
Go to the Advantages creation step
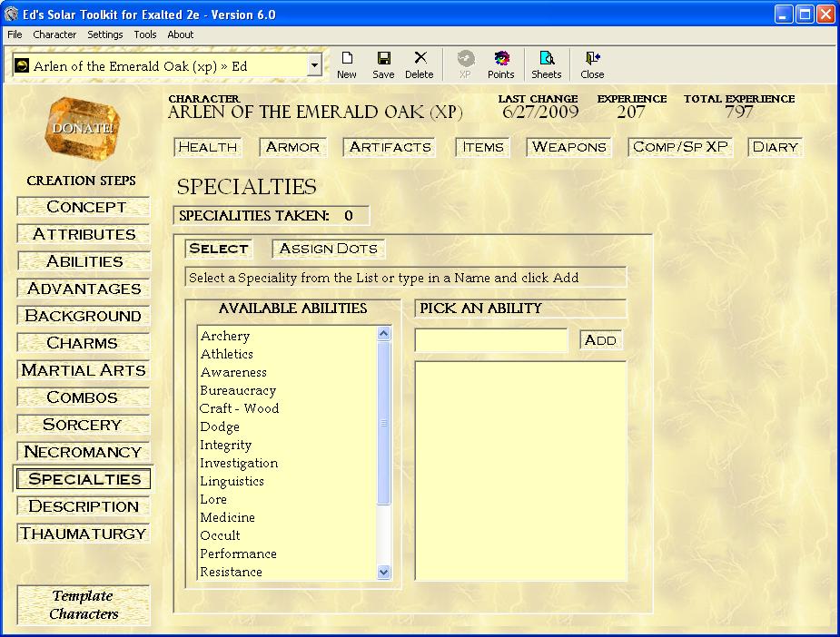click(84, 289)
